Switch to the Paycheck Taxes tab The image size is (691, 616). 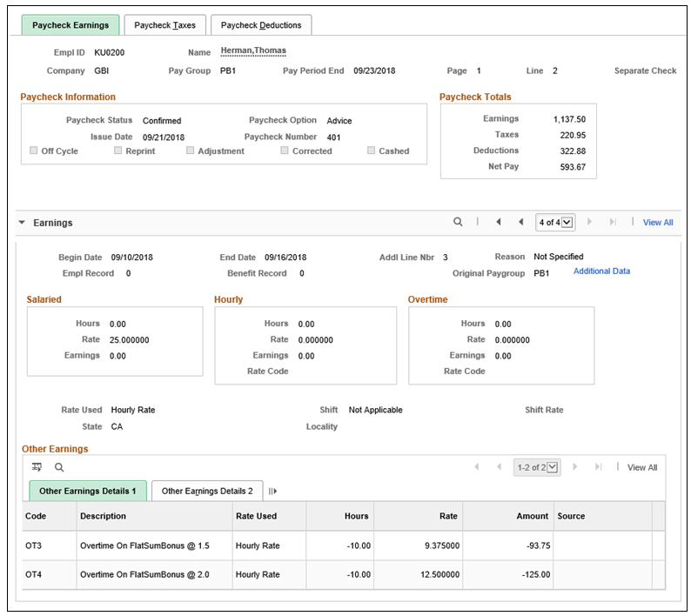pyautogui.click(x=164, y=25)
